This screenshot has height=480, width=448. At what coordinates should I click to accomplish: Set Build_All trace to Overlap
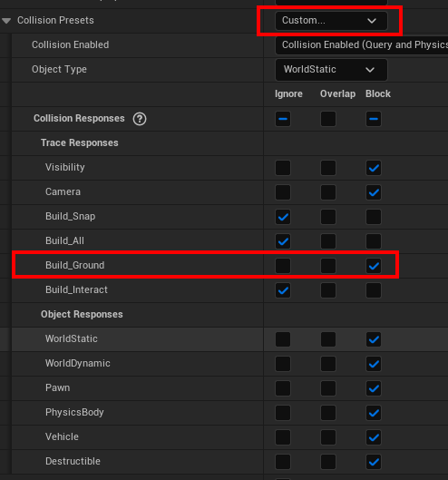pos(328,241)
